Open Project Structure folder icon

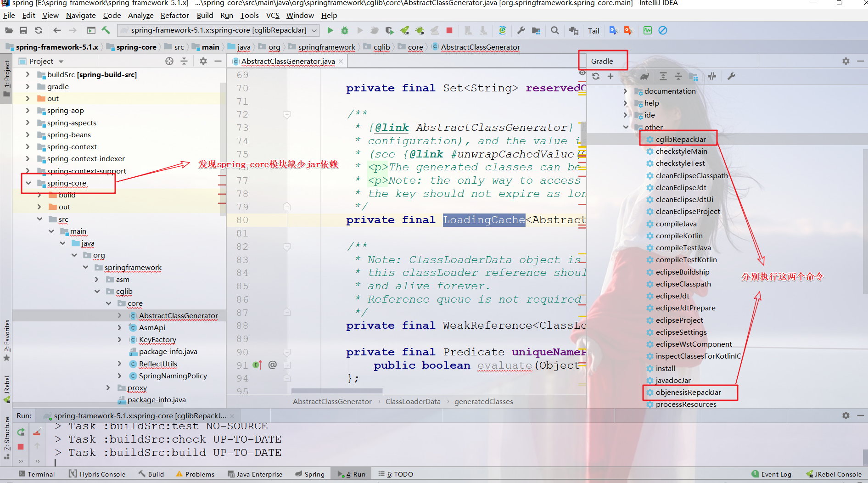(x=536, y=30)
